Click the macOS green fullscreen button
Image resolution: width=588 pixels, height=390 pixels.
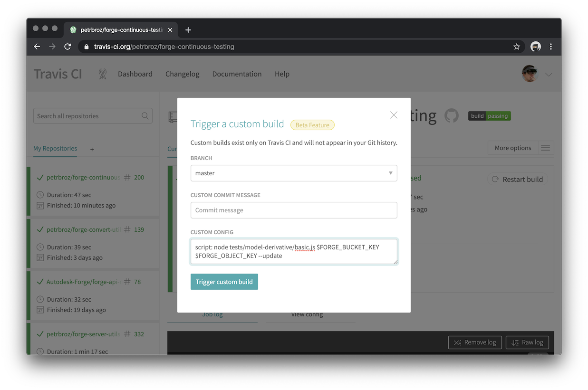(55, 29)
